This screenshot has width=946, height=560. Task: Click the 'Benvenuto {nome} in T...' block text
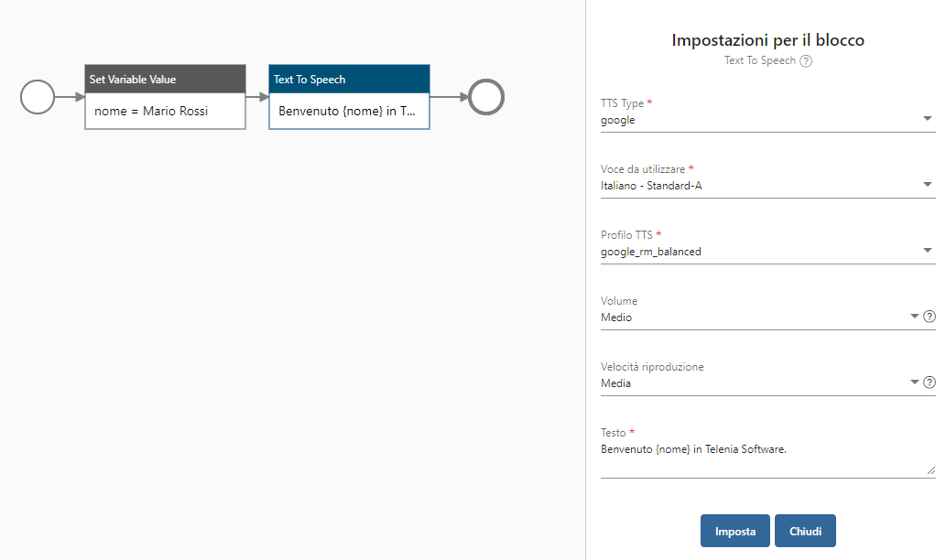(x=347, y=111)
